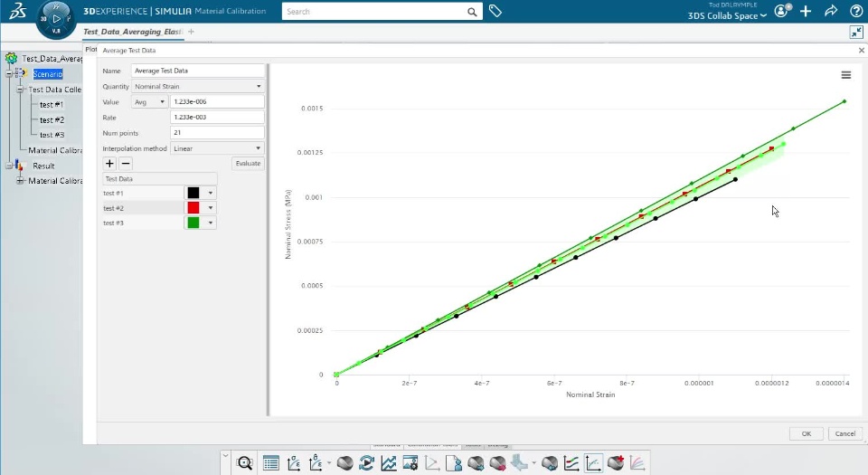Open the data table icon in bottom toolbar

pos(271,462)
